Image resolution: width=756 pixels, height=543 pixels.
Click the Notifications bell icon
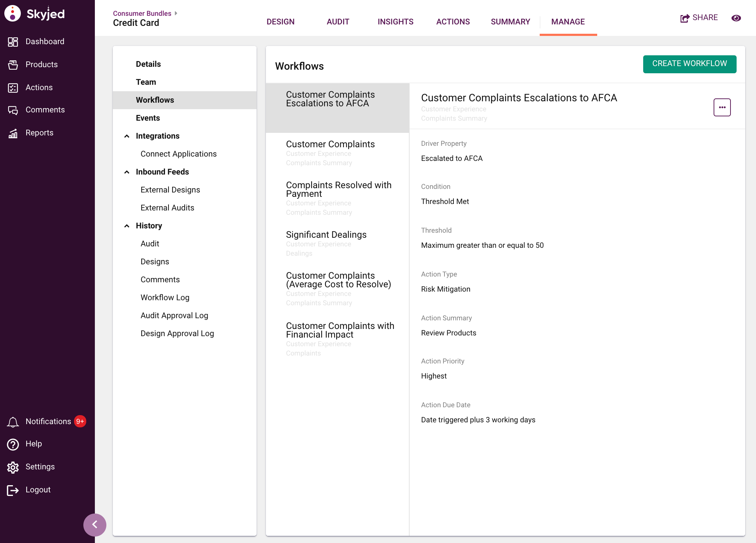point(13,421)
